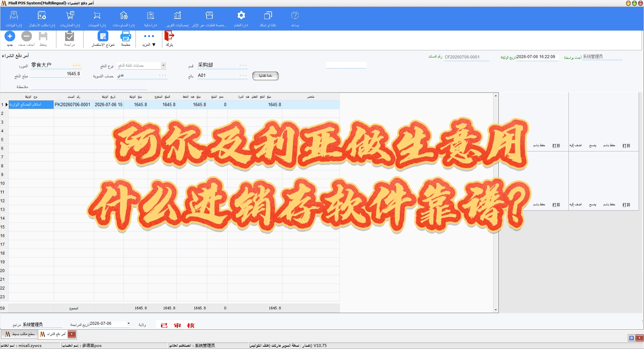Open Report Statistics (إحصائيات التقرير) chart icon

tap(177, 19)
